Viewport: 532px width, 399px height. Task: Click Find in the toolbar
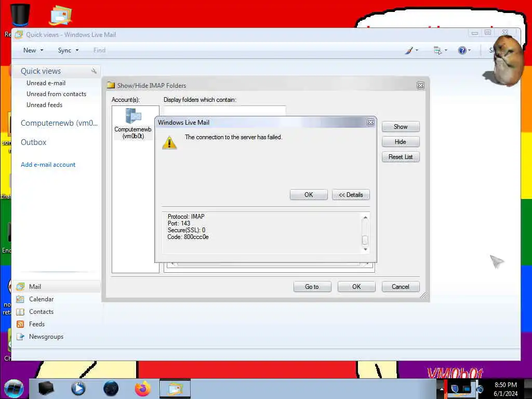(x=99, y=50)
